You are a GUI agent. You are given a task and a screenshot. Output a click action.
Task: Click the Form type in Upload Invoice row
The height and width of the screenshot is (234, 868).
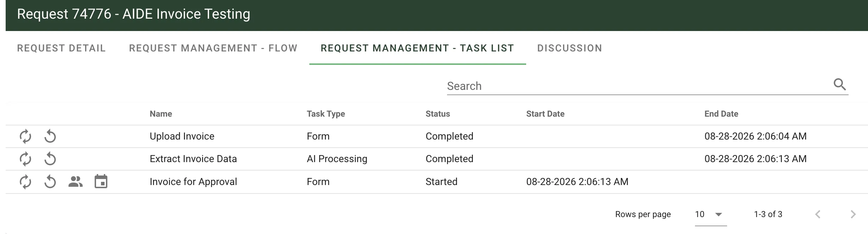(318, 136)
